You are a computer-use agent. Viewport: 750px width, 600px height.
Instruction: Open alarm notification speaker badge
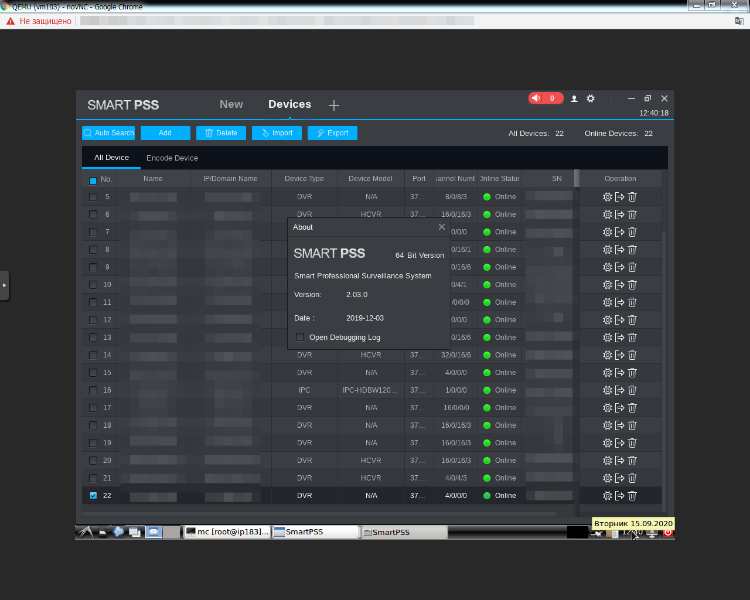(546, 98)
